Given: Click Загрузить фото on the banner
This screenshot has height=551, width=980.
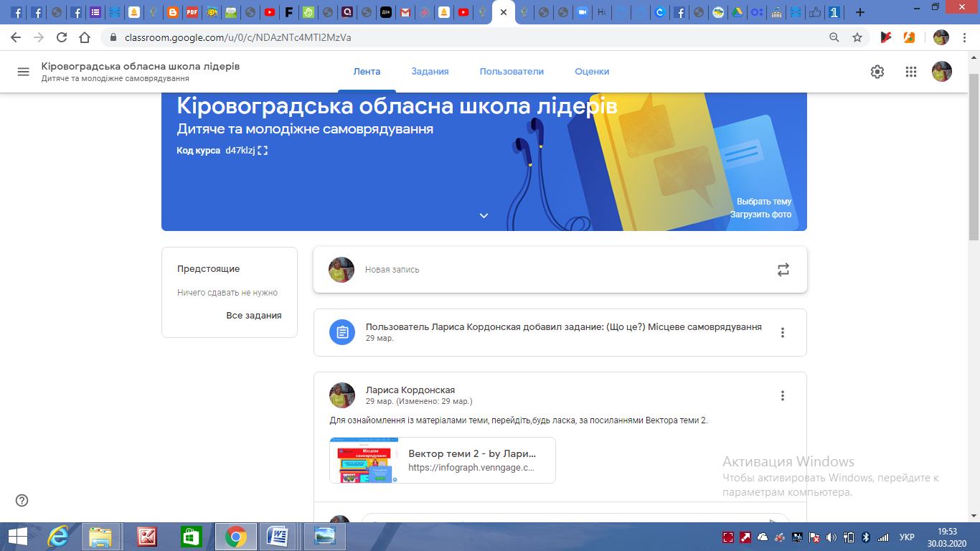Looking at the screenshot, I should (x=760, y=215).
